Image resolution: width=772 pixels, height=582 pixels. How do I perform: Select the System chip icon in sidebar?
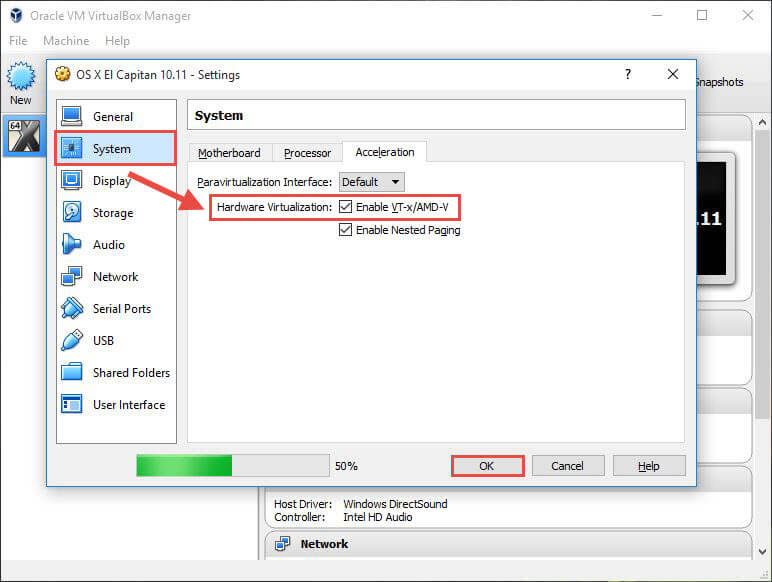point(72,148)
